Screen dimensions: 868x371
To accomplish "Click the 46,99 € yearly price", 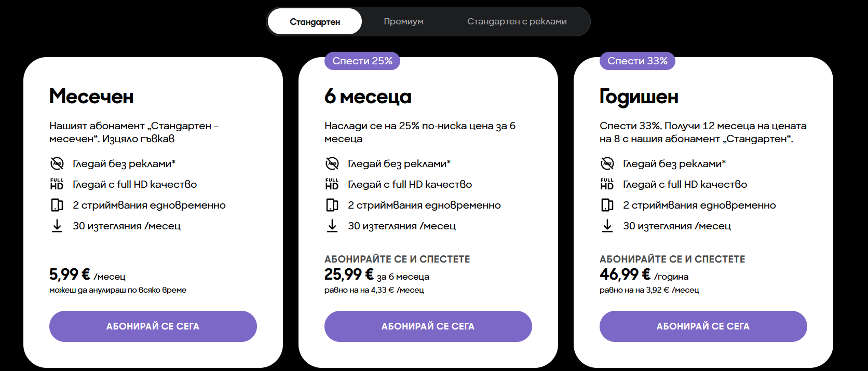I will click(625, 274).
